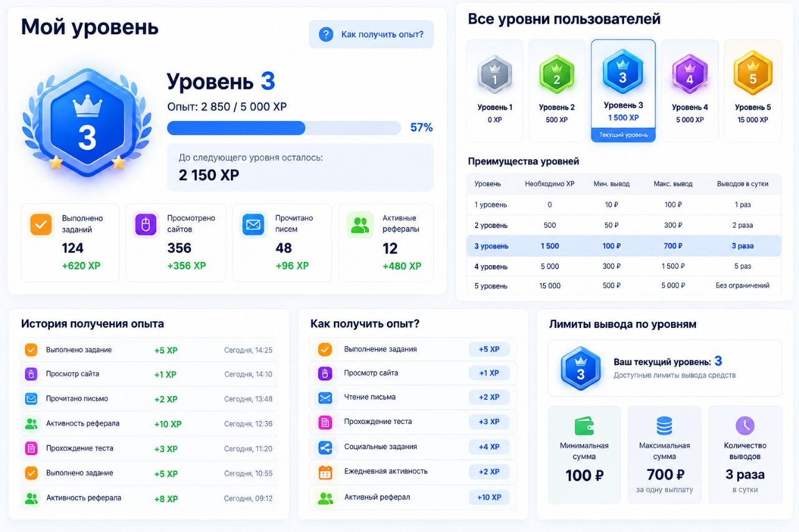Click the +10 XP badge for Активный реферал
This screenshot has width=799, height=532.
click(x=489, y=497)
